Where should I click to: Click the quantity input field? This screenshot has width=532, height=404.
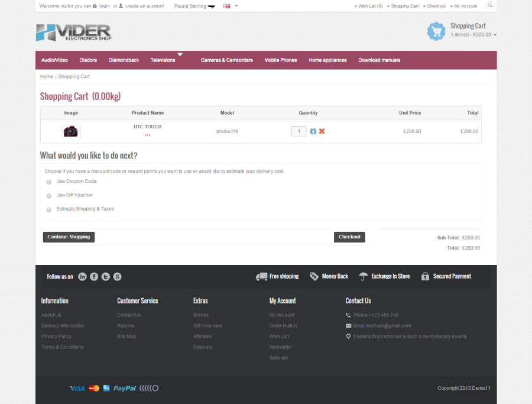tap(299, 131)
